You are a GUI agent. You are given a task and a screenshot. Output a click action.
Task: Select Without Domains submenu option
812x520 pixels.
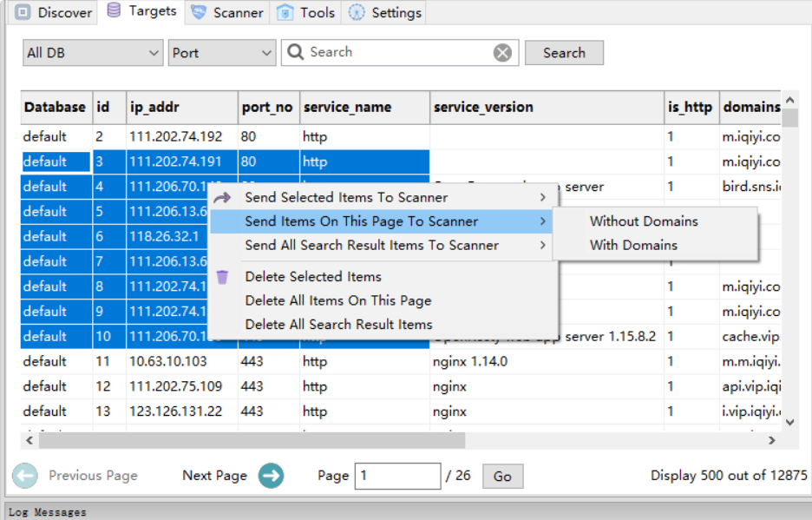tap(655, 221)
